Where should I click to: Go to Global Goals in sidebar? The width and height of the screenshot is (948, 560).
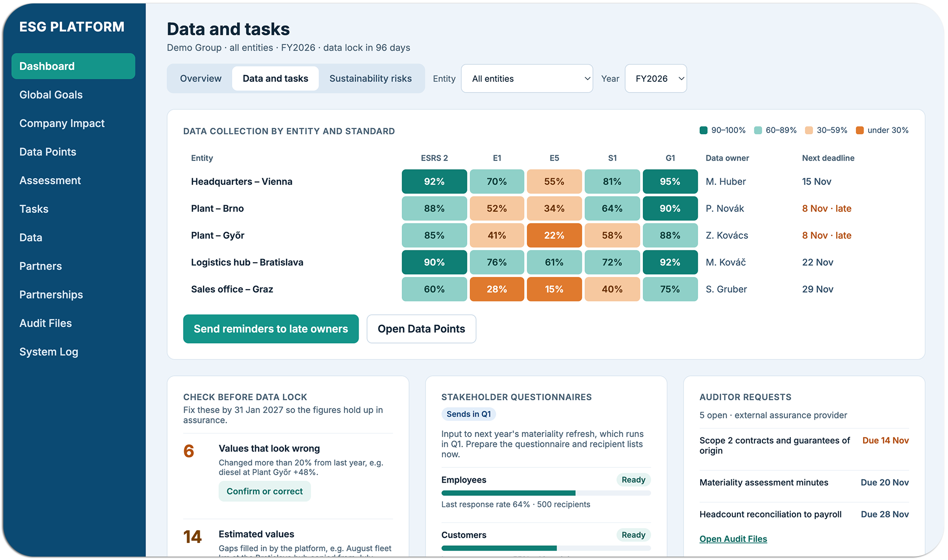51,95
